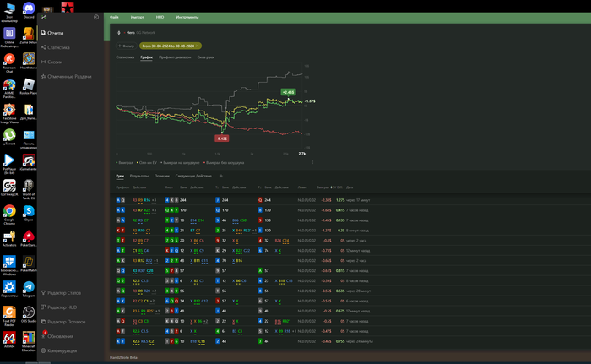This screenshot has height=364, width=591.
Task: Open PotPlayer desktop shortcut
Action: (x=9, y=164)
